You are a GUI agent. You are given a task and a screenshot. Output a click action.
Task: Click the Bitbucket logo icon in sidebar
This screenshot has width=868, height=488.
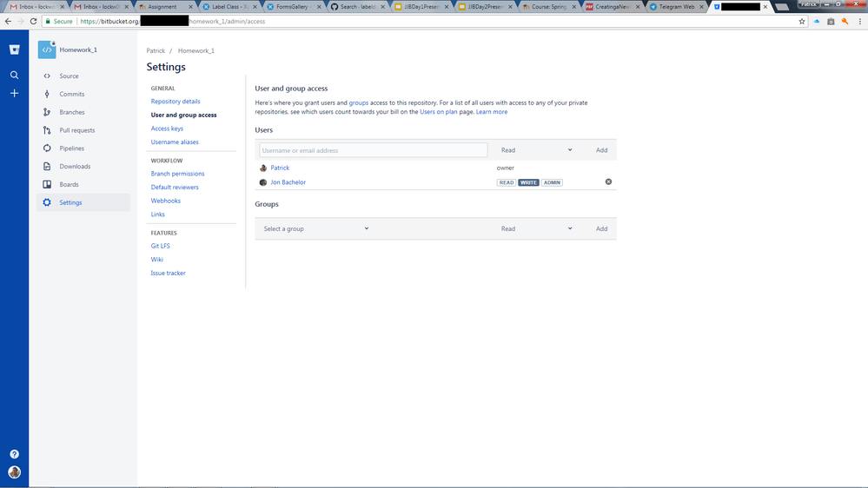point(15,49)
